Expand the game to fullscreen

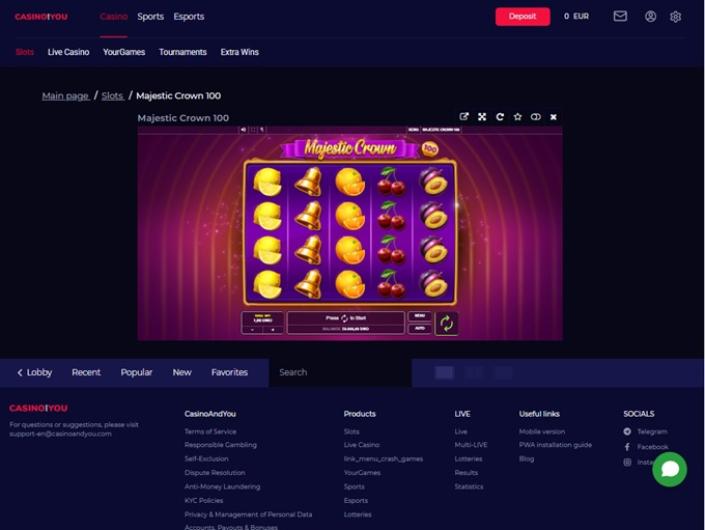[482, 117]
